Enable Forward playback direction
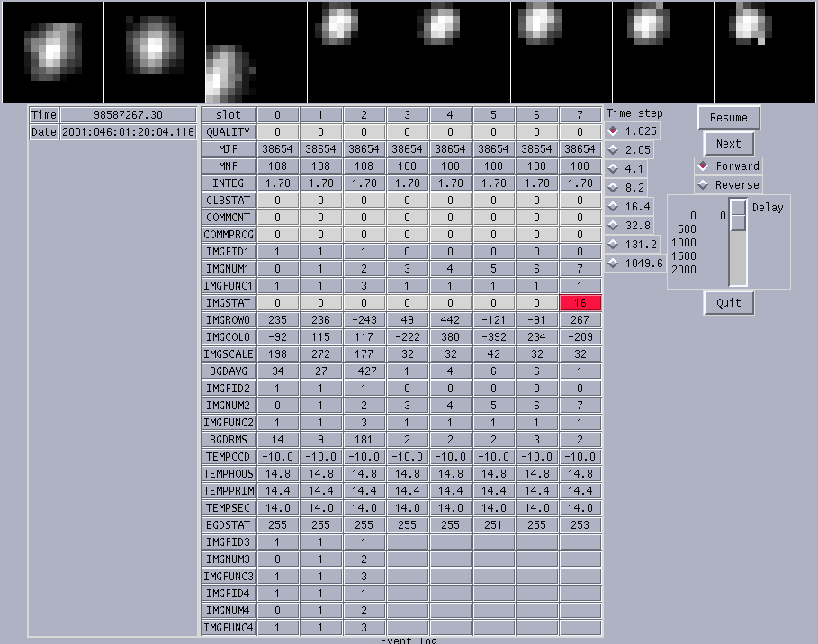This screenshot has width=818, height=644. click(728, 165)
